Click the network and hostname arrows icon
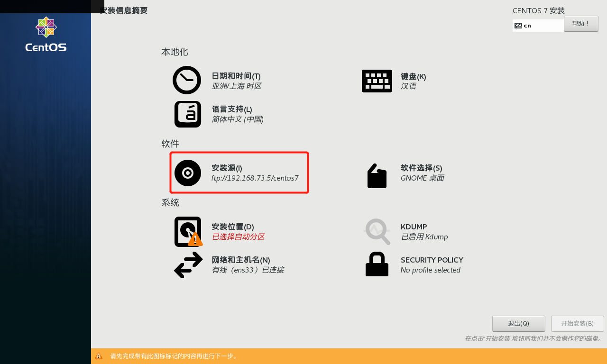Screen dimensions: 607x364 [x=188, y=265]
